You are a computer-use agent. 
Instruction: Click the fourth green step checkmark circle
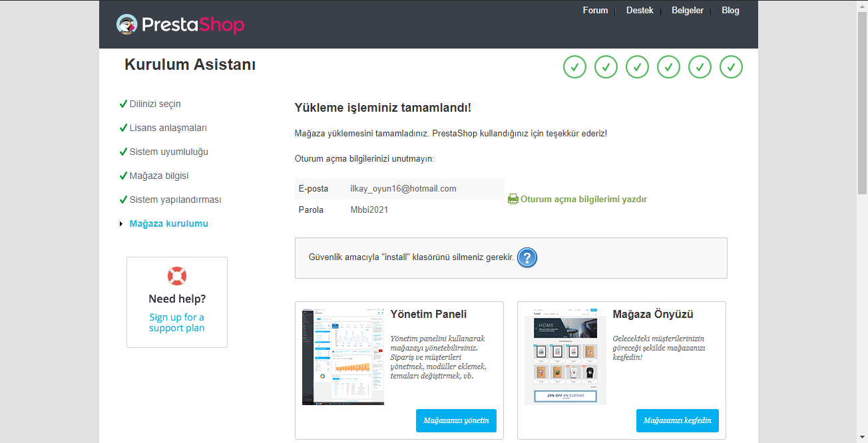668,67
